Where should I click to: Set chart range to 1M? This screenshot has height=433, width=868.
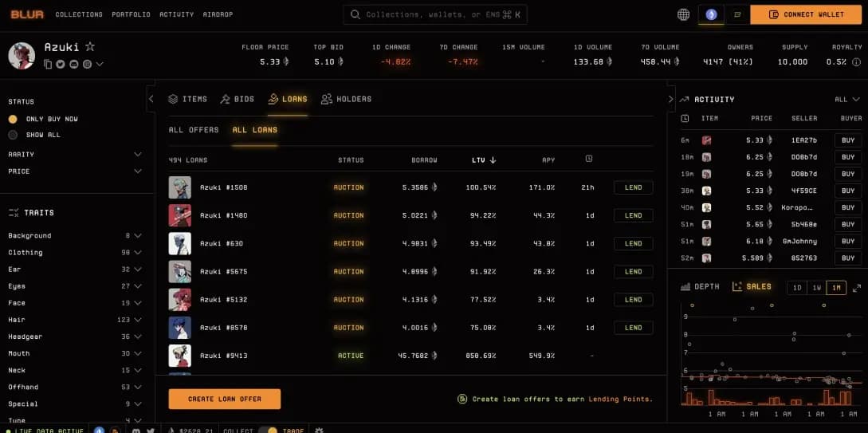coord(836,288)
